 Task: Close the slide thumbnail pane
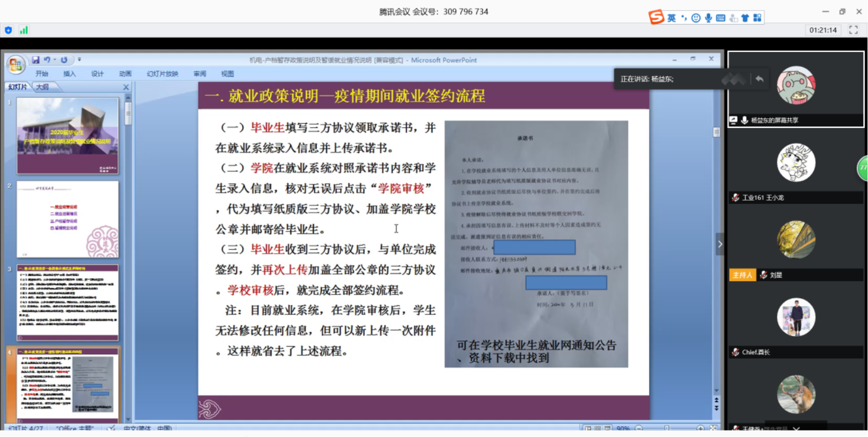click(x=126, y=87)
